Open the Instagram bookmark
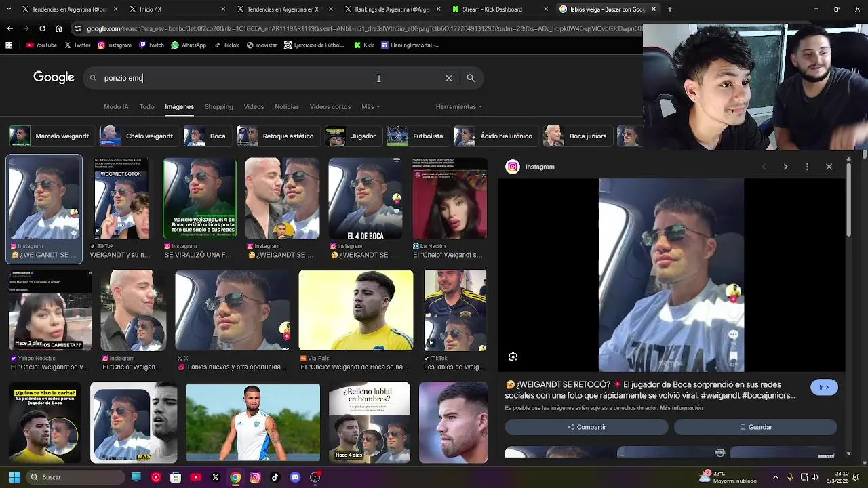868x488 pixels. (x=115, y=45)
